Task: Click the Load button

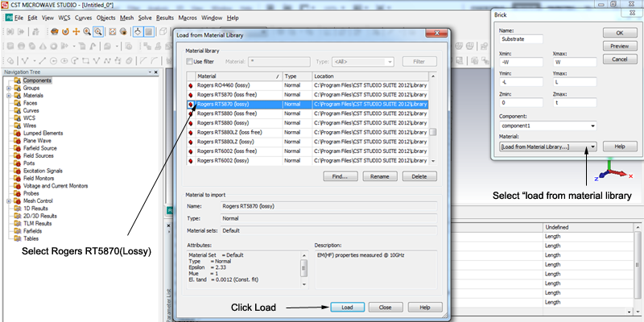Action: pyautogui.click(x=347, y=308)
